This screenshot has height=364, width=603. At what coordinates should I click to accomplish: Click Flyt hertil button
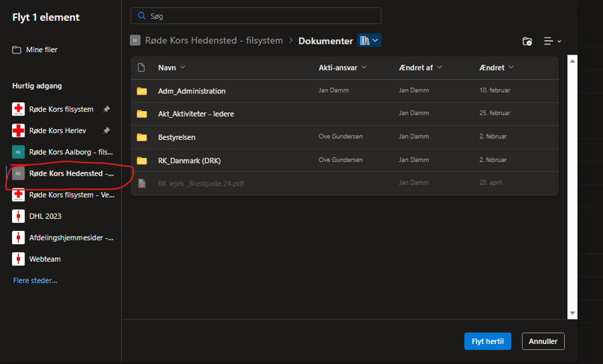(488, 341)
